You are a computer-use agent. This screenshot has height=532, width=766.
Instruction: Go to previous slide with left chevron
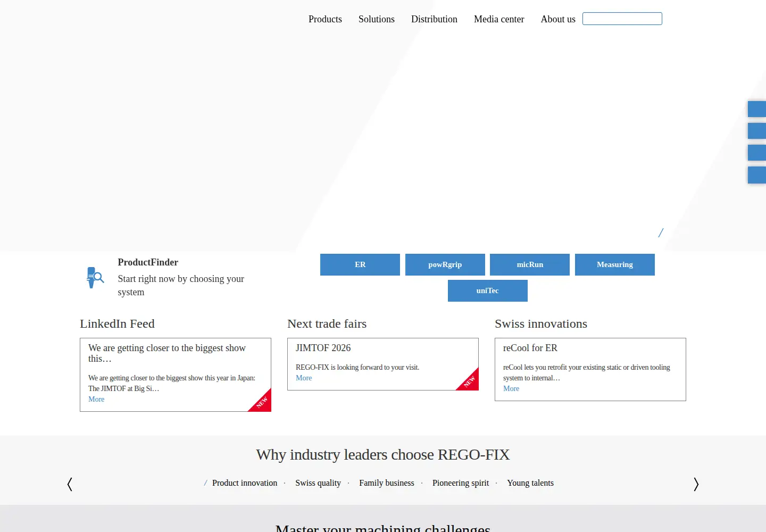(70, 484)
